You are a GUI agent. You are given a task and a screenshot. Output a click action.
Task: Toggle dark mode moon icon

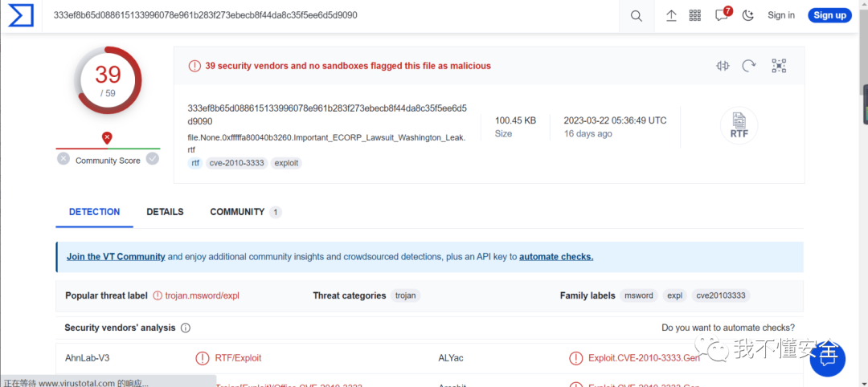748,15
